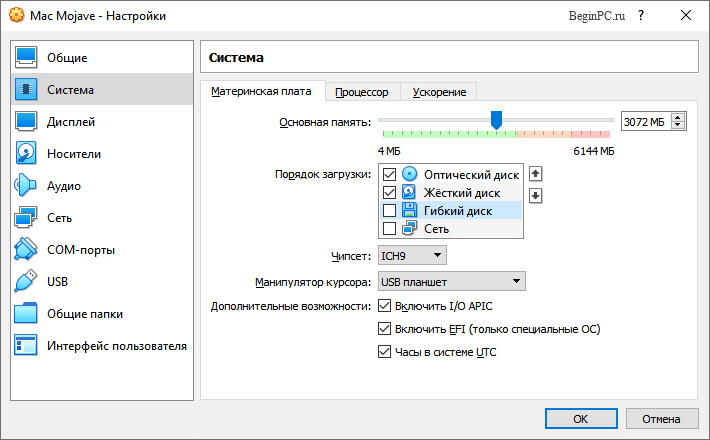Screen dimensions: 710x440
Task: Click the Жёсткий диск hard drive icon
Action: [409, 192]
